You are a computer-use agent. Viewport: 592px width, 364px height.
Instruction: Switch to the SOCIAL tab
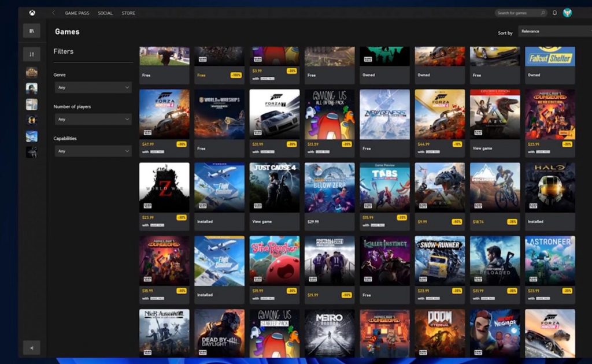105,13
